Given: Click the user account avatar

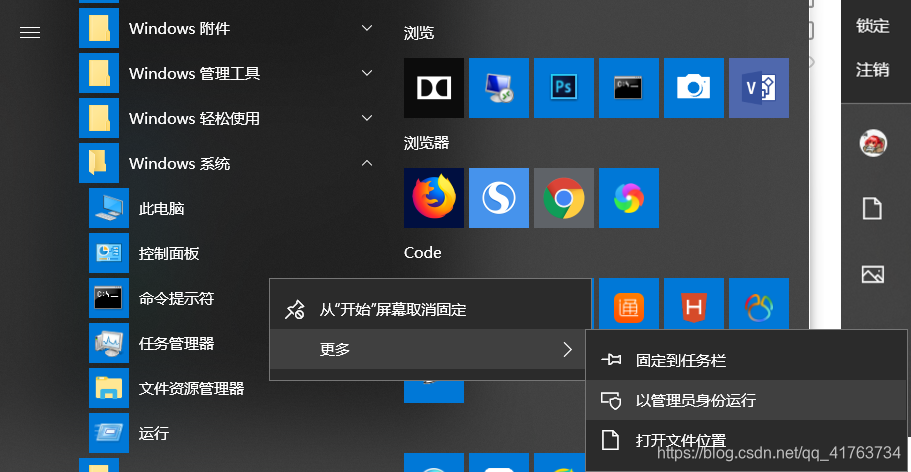Looking at the screenshot, I should pos(873,143).
